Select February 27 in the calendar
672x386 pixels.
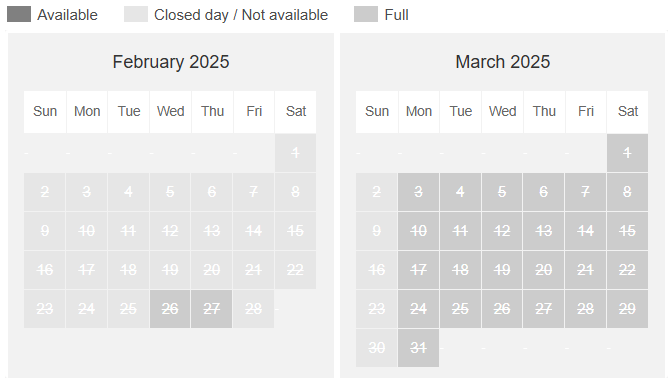[x=212, y=309]
